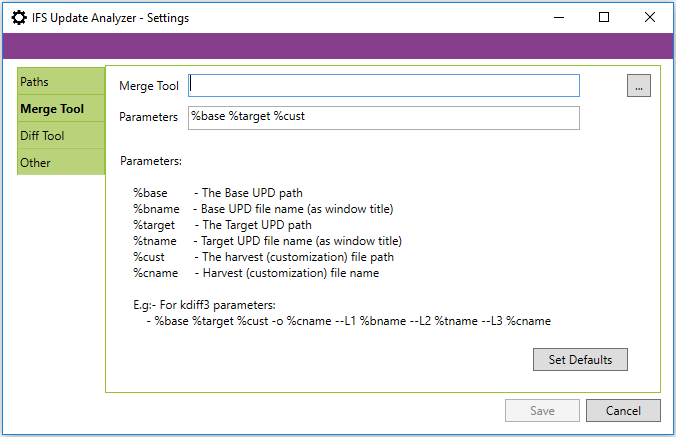Close the Settings window
Screen dimensions: 676x437
(650, 17)
